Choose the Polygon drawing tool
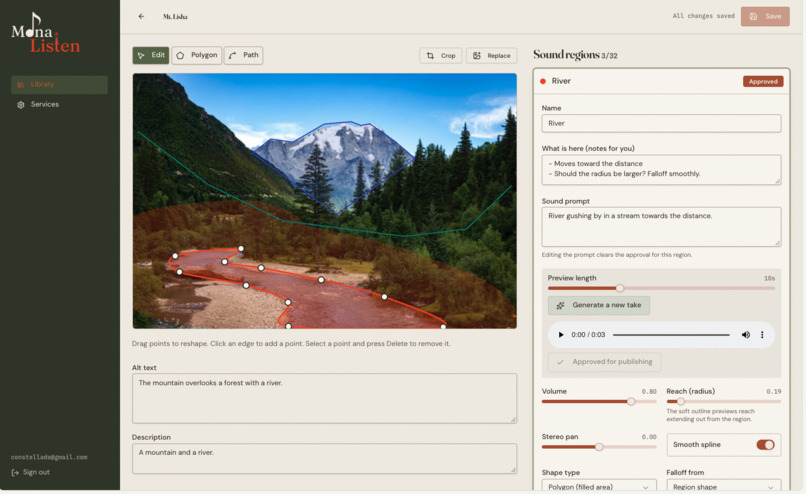 tap(197, 55)
